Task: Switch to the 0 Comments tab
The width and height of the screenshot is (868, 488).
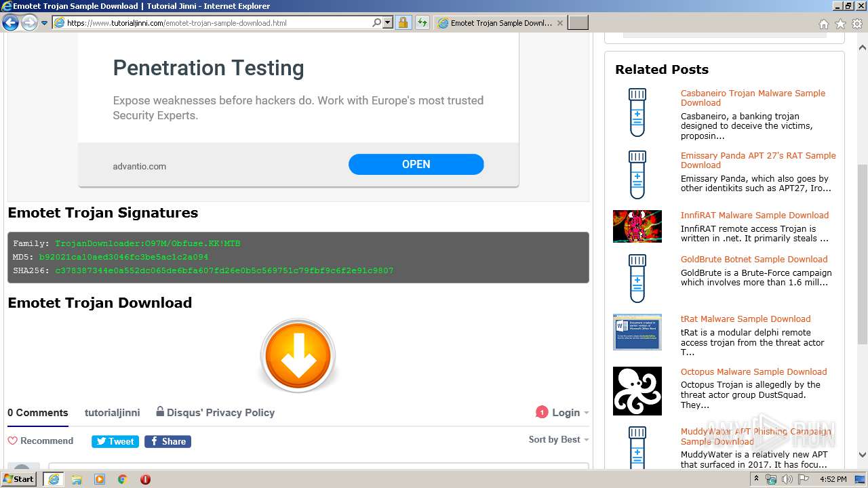Action: click(x=38, y=413)
